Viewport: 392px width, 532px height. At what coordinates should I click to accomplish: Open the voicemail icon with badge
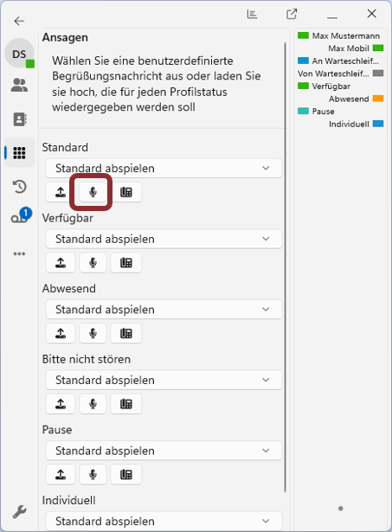pyautogui.click(x=21, y=216)
